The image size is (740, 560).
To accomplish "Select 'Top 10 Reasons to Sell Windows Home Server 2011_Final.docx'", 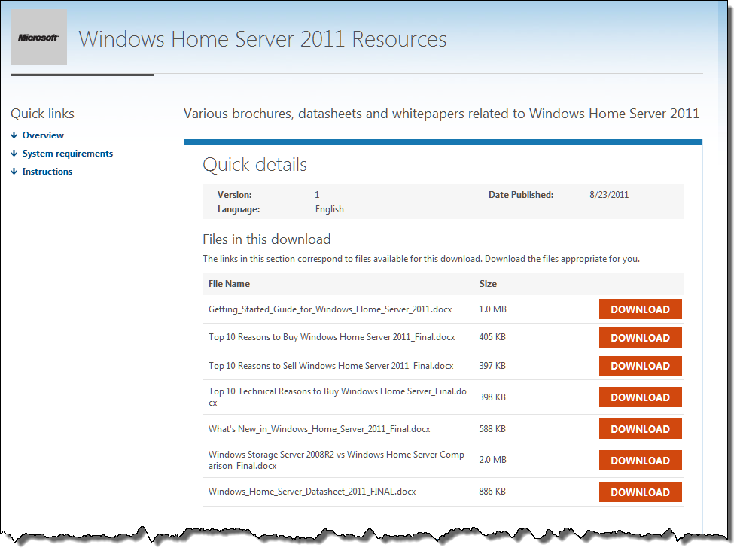I will [x=330, y=366].
